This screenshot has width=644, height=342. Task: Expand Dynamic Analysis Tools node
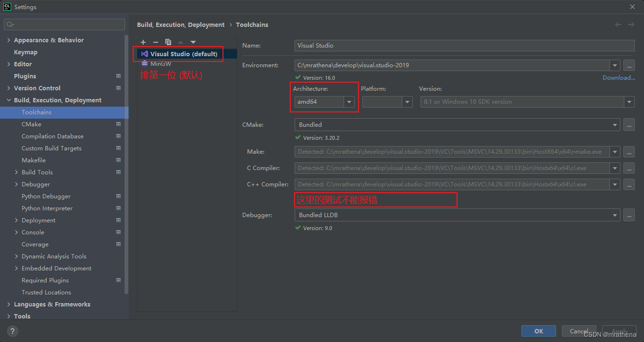pyautogui.click(x=16, y=256)
